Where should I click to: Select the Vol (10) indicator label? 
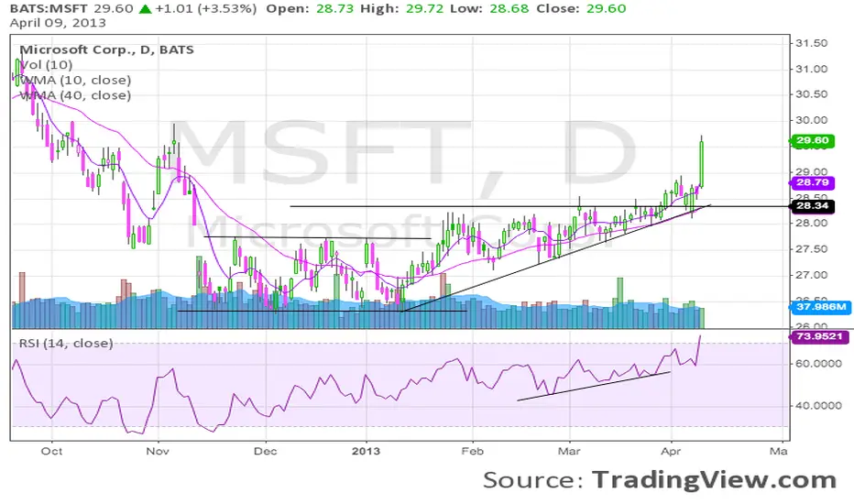(47, 65)
